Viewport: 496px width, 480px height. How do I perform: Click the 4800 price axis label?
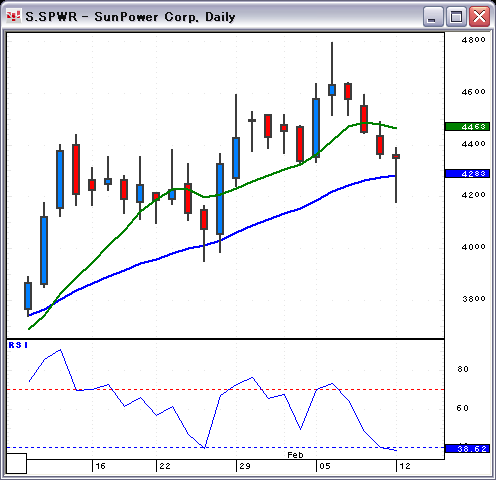pyautogui.click(x=473, y=40)
